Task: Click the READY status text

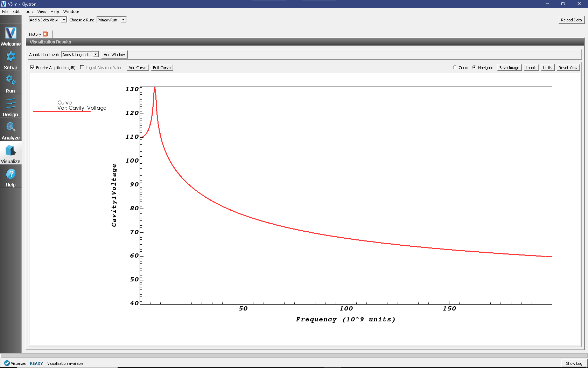Action: 36,363
